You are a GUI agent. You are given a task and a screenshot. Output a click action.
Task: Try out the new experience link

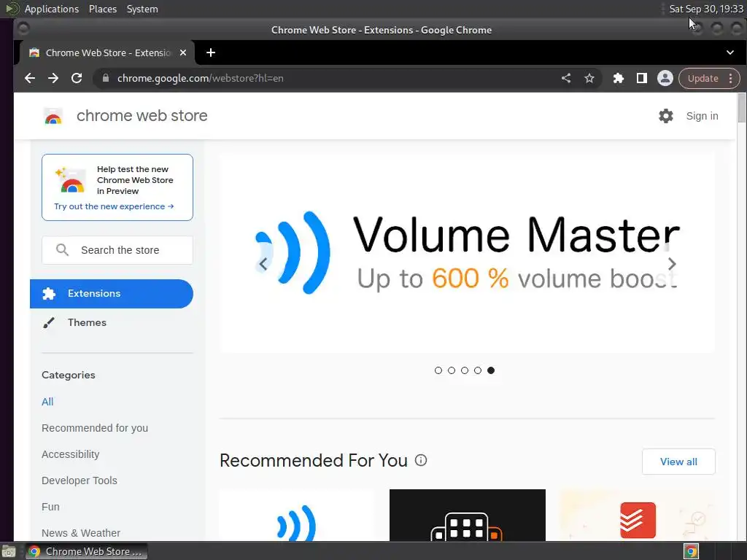pyautogui.click(x=114, y=206)
